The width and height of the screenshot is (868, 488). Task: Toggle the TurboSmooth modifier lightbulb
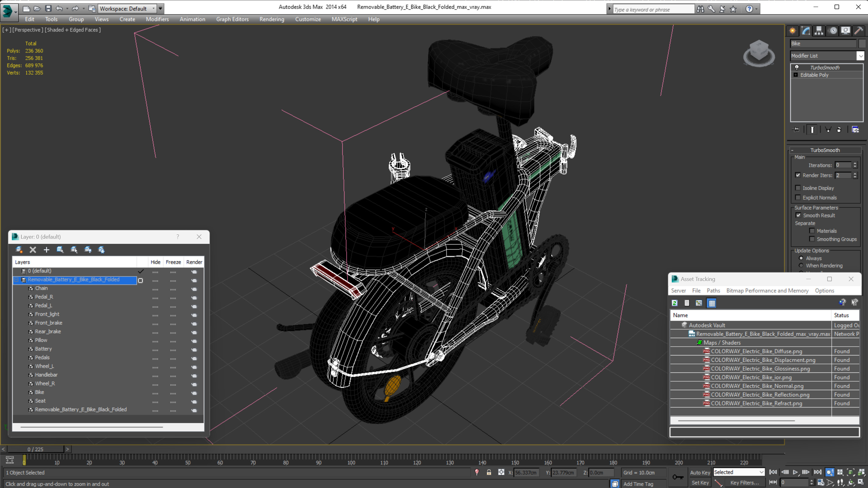pos(797,67)
